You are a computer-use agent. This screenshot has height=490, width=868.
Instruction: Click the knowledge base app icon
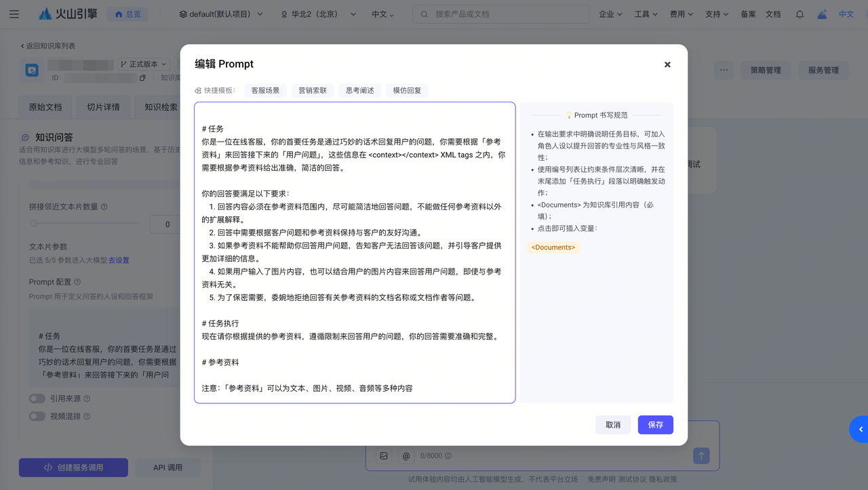coord(32,70)
